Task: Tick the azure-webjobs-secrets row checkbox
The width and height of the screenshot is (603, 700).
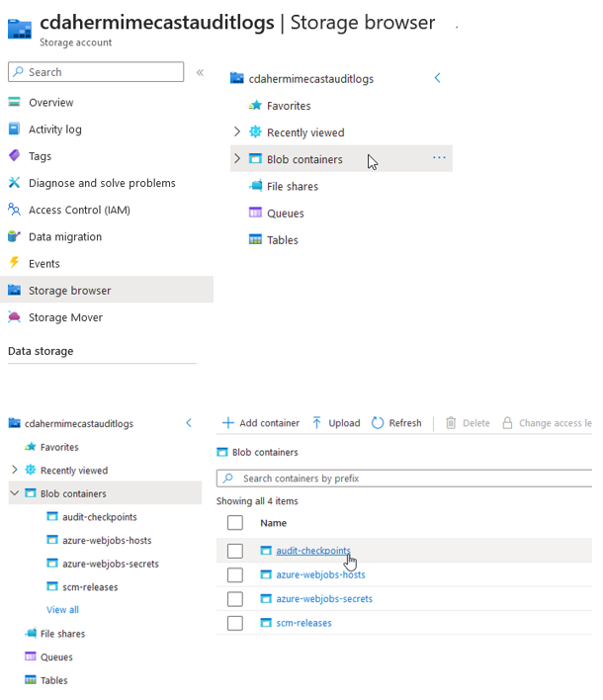Action: pyautogui.click(x=234, y=599)
